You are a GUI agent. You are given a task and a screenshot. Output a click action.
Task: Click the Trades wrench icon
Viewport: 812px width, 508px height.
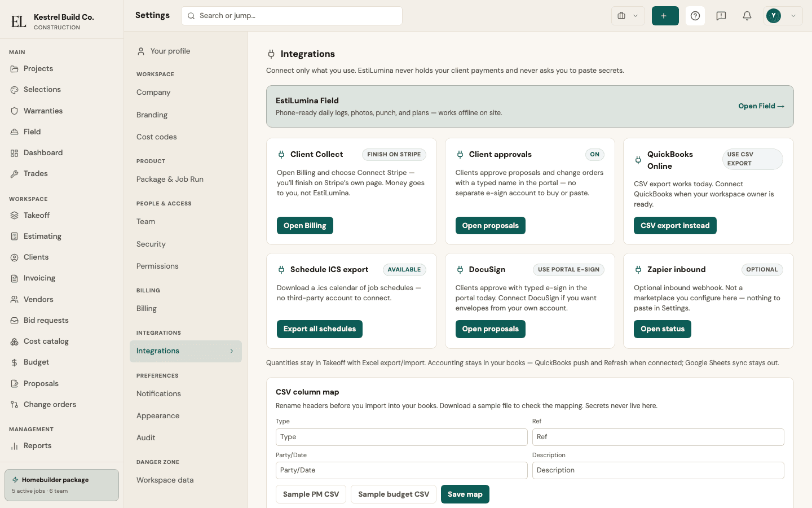pos(15,174)
